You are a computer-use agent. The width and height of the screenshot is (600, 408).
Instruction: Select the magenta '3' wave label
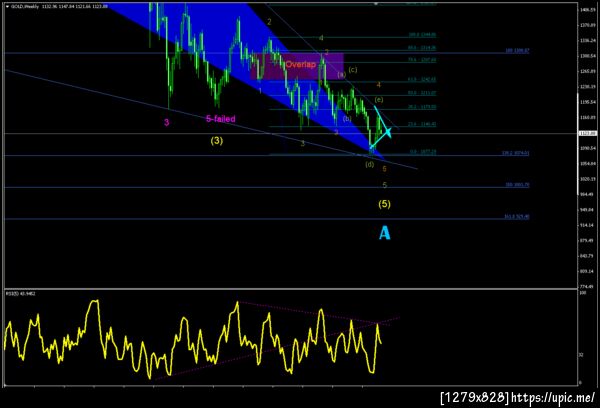tap(166, 122)
